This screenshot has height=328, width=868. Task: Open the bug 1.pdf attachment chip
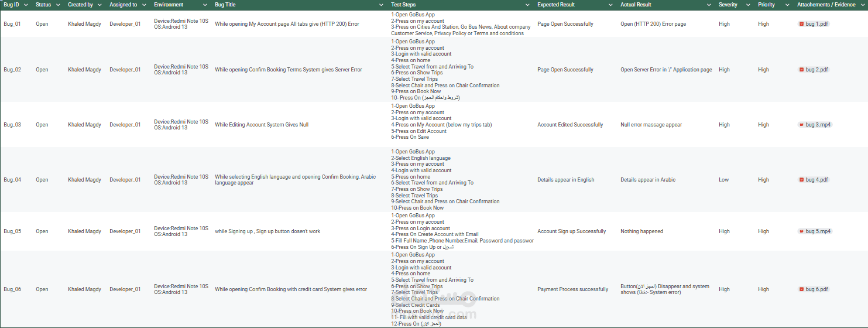(814, 24)
